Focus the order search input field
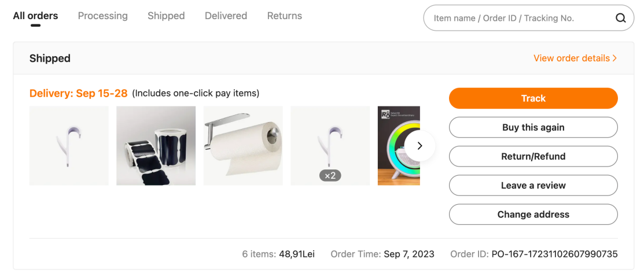The width and height of the screenshot is (644, 277). tap(518, 18)
